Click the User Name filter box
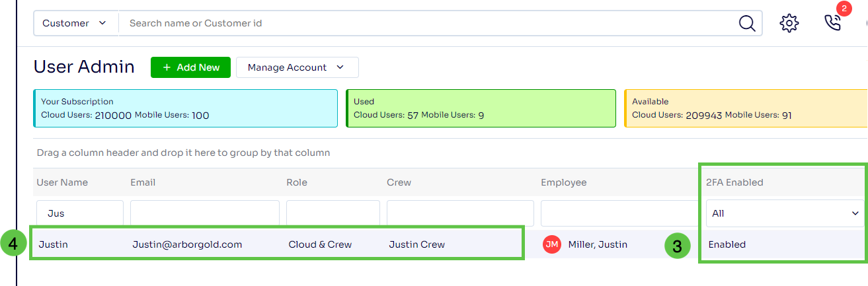The height and width of the screenshot is (286, 868). coord(79,213)
